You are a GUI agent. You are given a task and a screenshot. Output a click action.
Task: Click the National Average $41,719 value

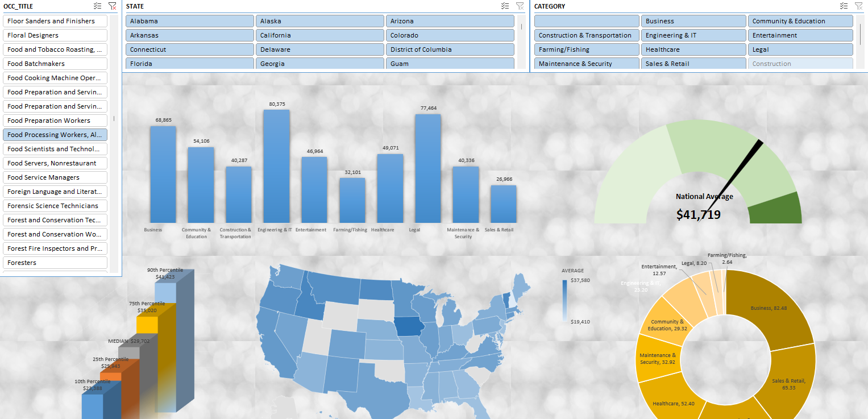click(x=699, y=215)
